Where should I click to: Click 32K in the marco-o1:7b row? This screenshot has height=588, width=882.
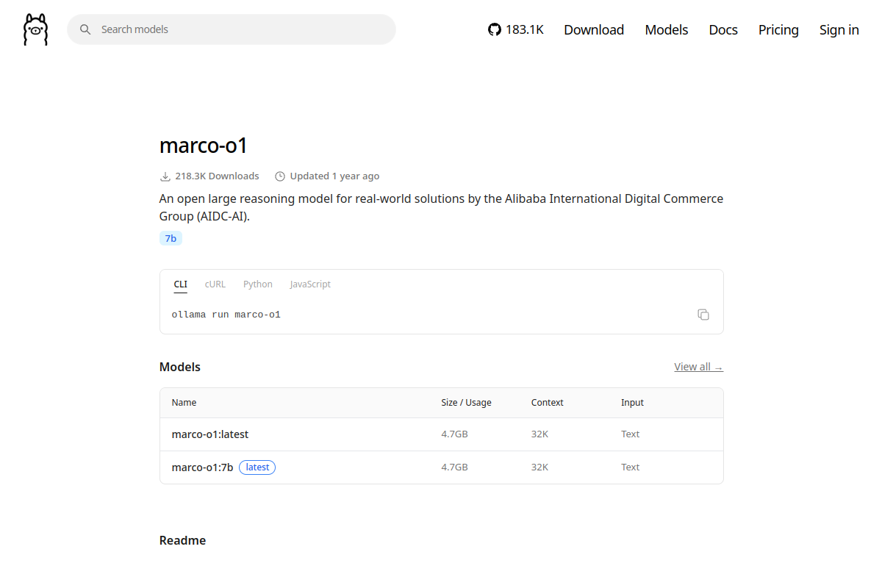539,467
